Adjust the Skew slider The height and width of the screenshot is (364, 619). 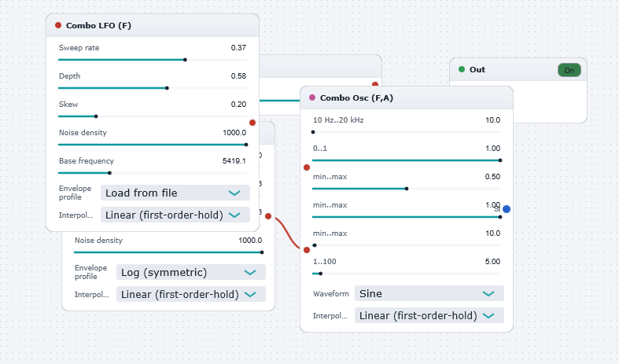(153, 116)
